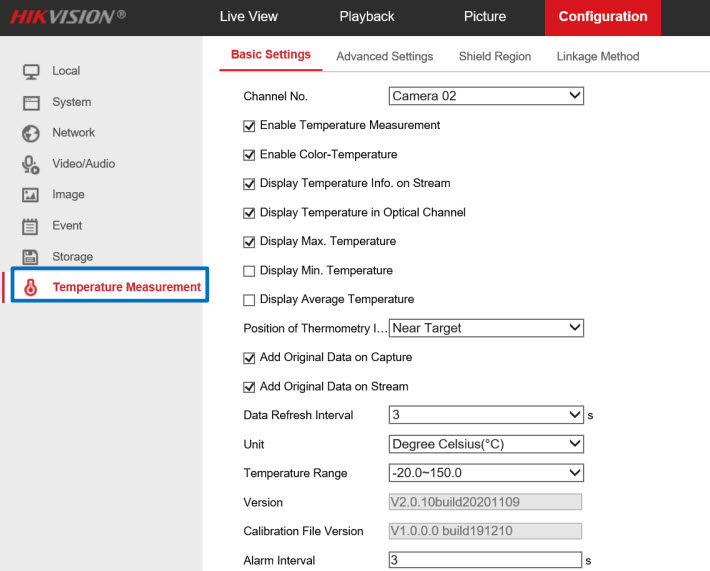Click the Local monitor icon in sidebar
Screen dimensions: 710x571
tap(31, 71)
